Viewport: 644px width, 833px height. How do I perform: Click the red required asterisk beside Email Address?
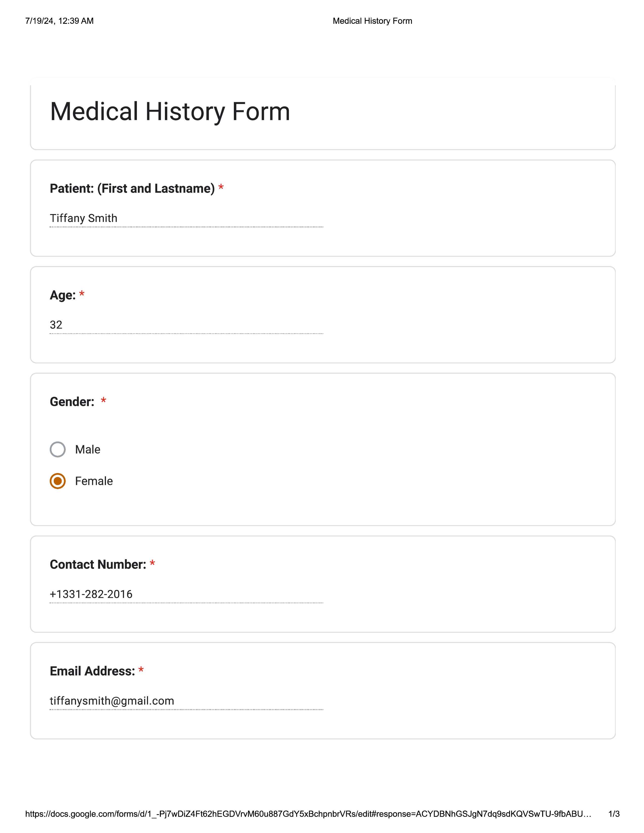141,670
